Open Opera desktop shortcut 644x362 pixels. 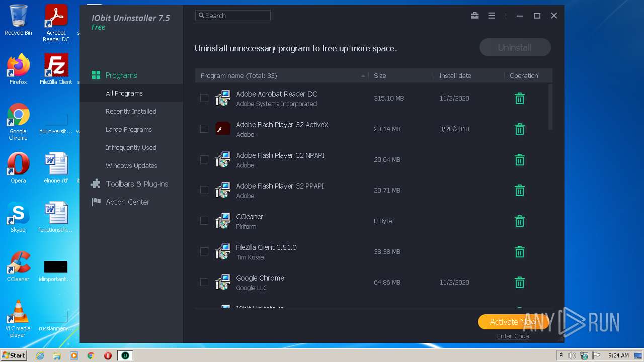click(18, 168)
